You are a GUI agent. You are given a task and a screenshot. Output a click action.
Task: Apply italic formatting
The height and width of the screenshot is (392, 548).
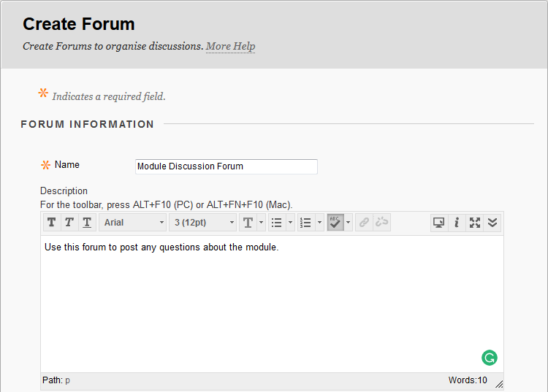coord(69,223)
